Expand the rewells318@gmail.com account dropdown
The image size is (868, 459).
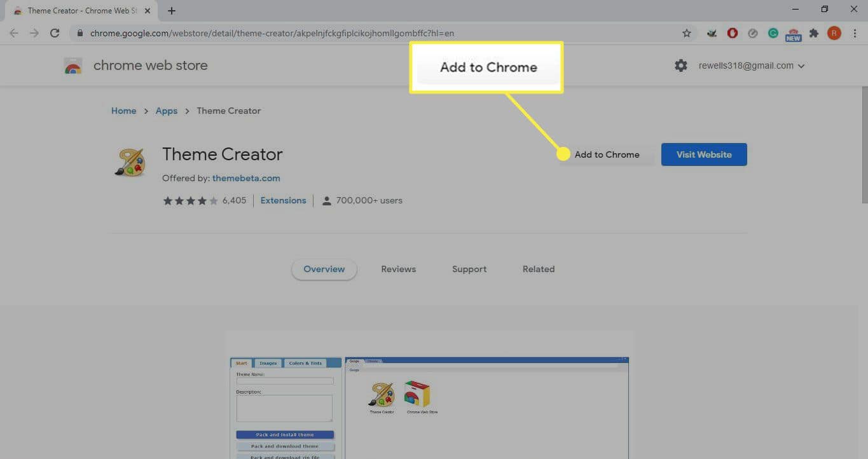coord(752,65)
